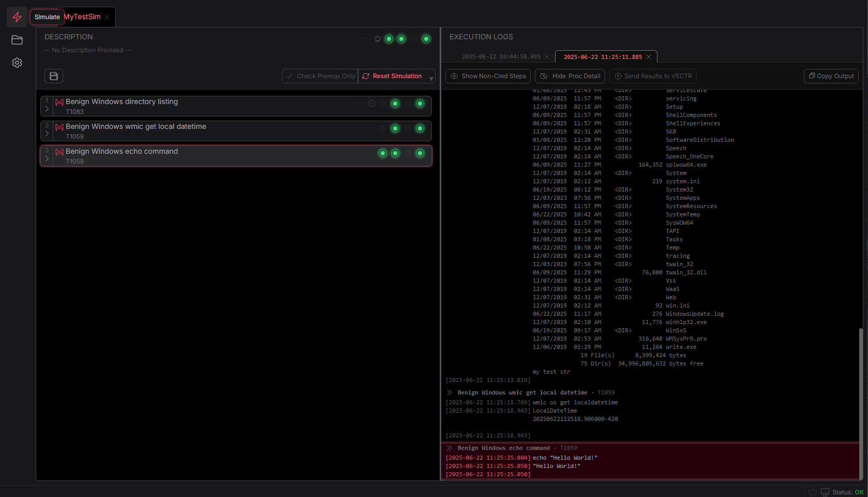Open the folders panel in the sidebar
The height and width of the screenshot is (497, 868).
(x=17, y=40)
